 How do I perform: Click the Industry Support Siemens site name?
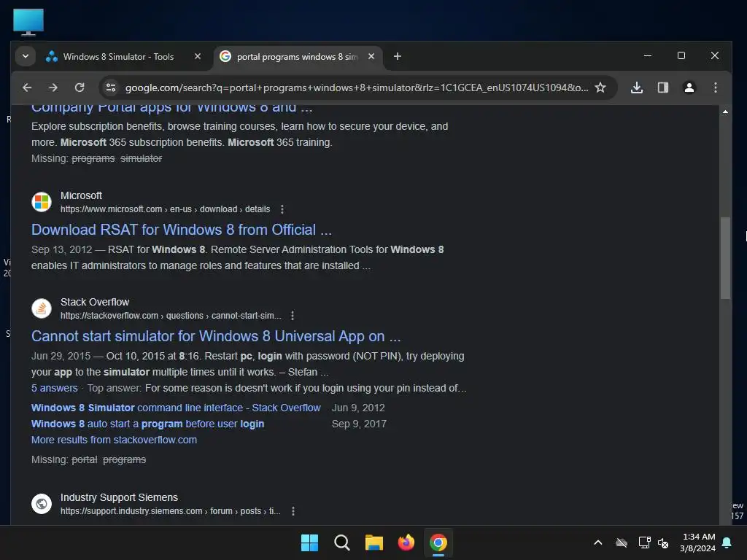[119, 497]
